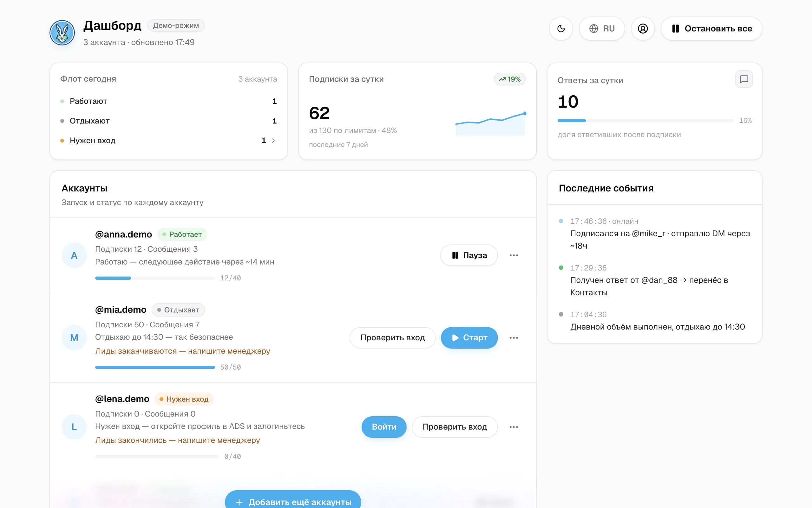Click the Лиды заканчиваются warning link

coord(182,351)
